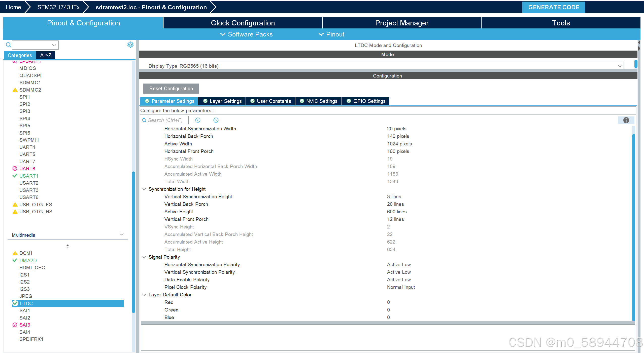Click the search magnifier icon beside category filter
This screenshot has height=353, width=644.
coord(8,45)
